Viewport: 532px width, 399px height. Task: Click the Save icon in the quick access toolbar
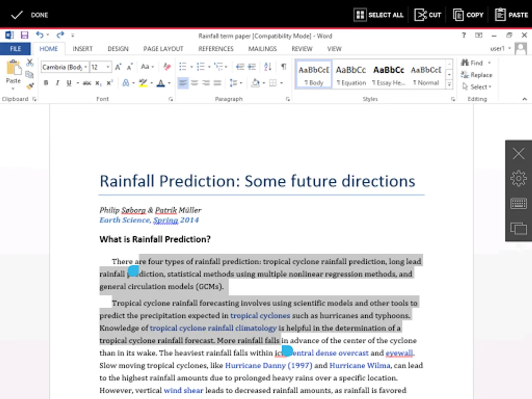(24, 35)
